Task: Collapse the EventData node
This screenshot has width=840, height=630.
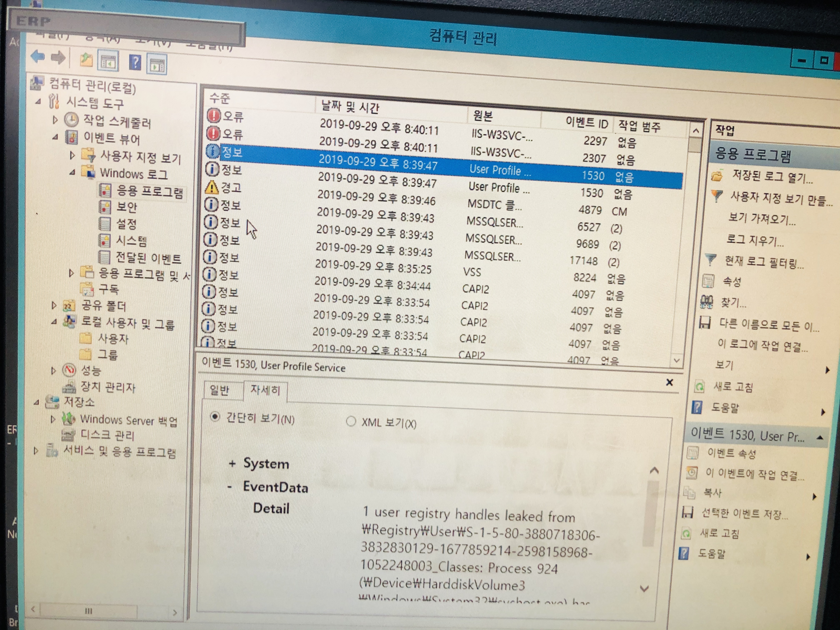Action: tap(230, 487)
